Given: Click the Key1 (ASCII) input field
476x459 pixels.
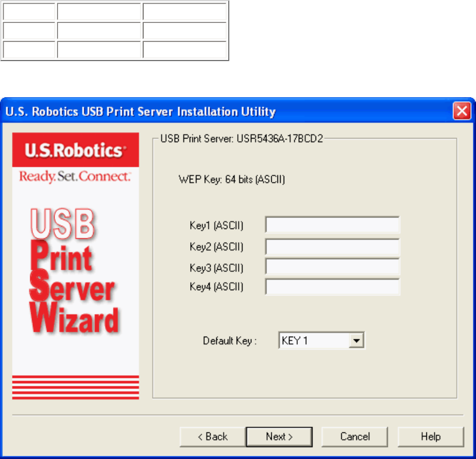Looking at the screenshot, I should click(x=332, y=225).
